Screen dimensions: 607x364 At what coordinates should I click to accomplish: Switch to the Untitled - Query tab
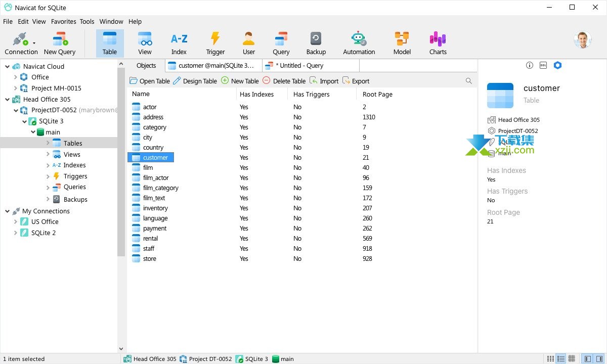311,66
